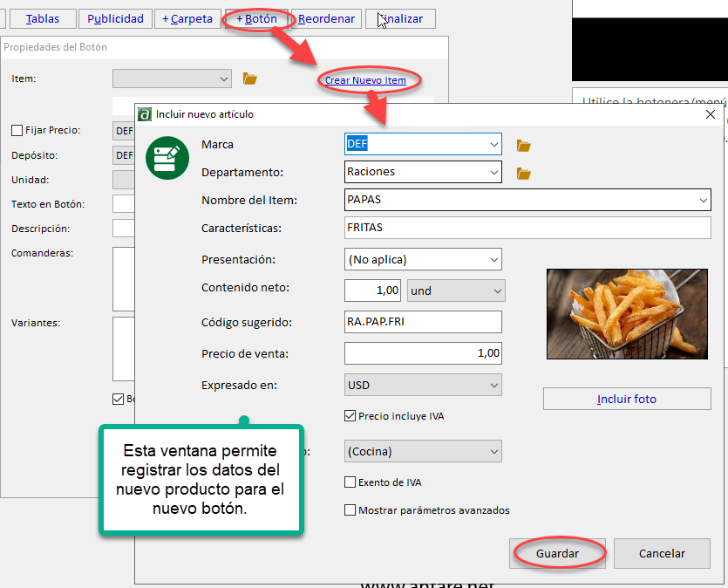This screenshot has height=588, width=728.
Task: Click the Precio de venta input field
Action: (x=423, y=353)
